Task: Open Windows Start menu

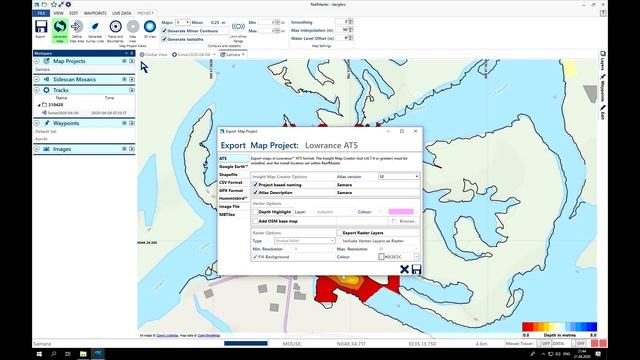Action: pos(39,354)
